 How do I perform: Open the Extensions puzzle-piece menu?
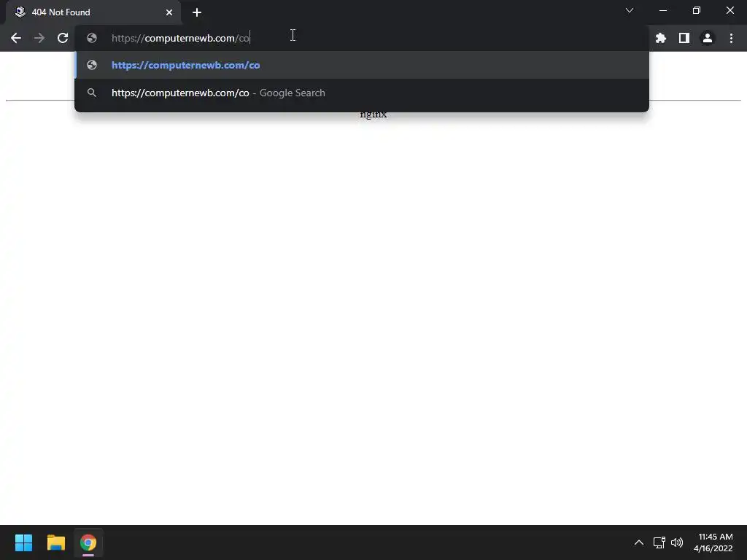[x=661, y=38]
